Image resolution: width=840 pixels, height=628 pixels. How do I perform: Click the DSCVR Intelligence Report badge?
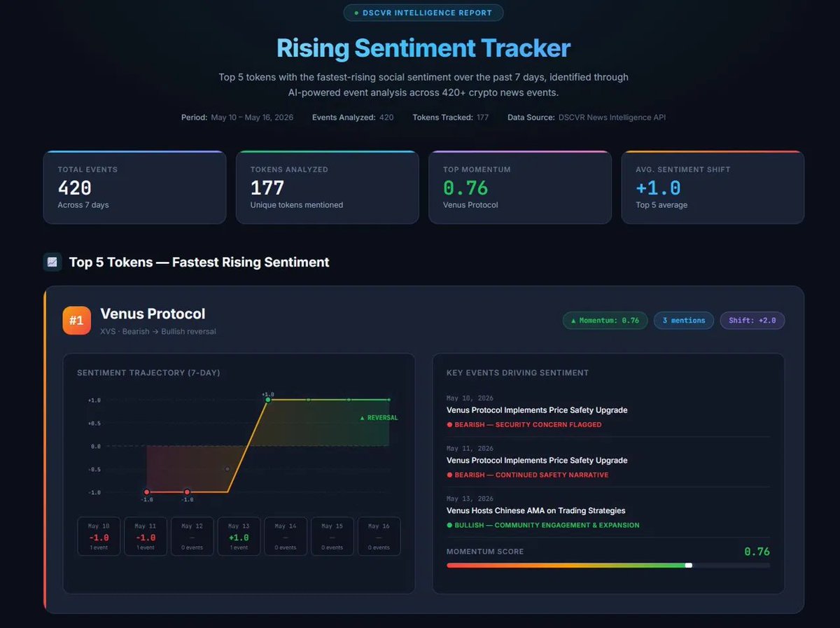tap(423, 13)
